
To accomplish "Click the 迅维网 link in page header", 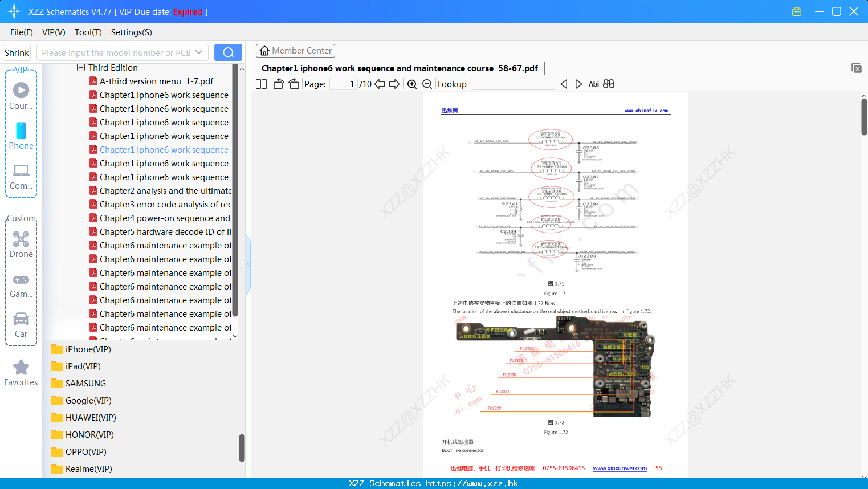I will 450,111.
